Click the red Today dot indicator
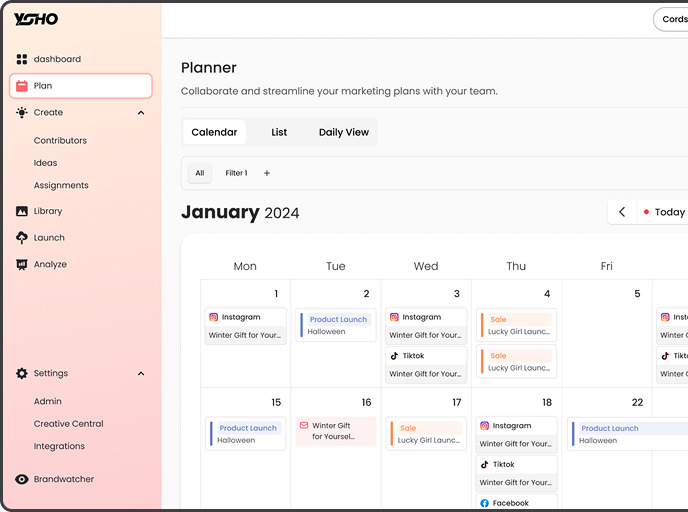This screenshot has height=512, width=688. pyautogui.click(x=646, y=212)
